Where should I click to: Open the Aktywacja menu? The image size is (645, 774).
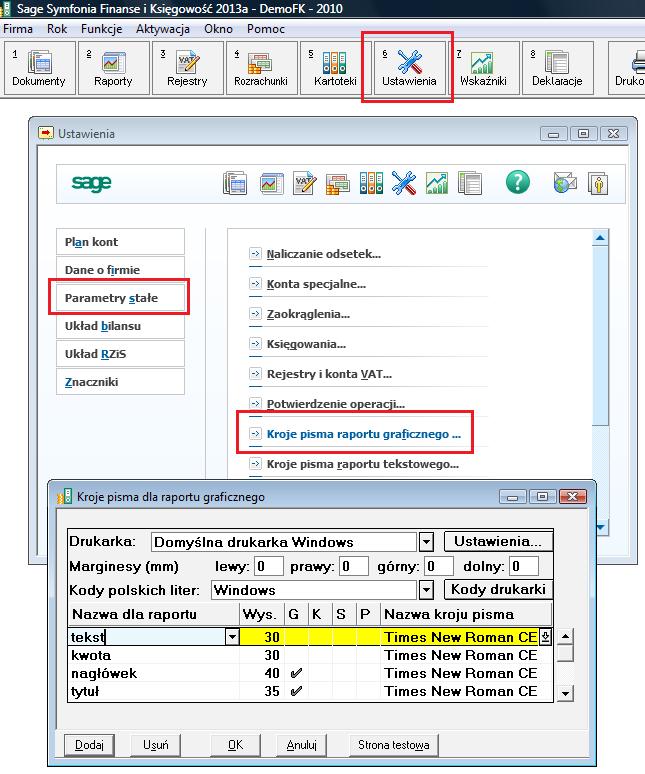pos(163,29)
